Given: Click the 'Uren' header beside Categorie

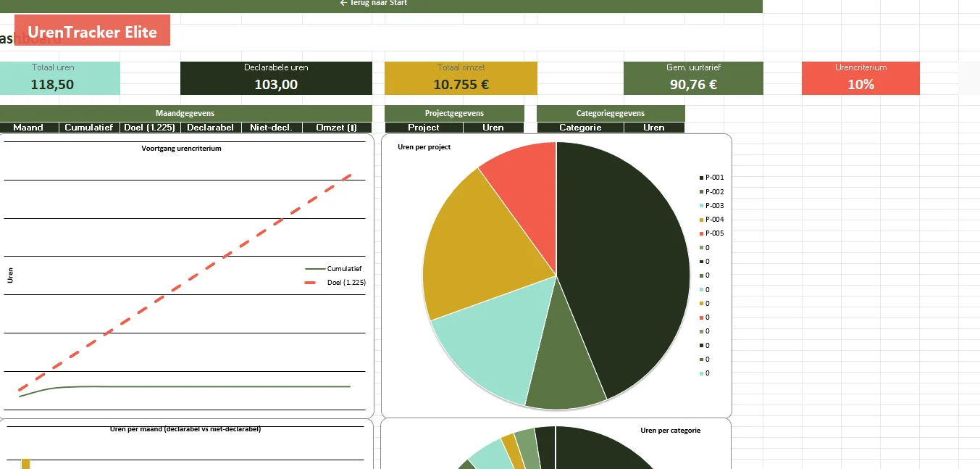Looking at the screenshot, I should [654, 128].
